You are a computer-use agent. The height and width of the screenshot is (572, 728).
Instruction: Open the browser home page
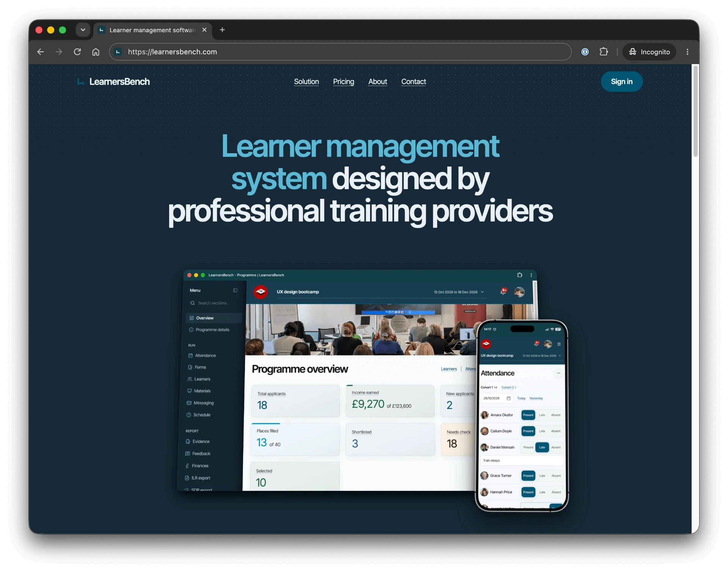pyautogui.click(x=96, y=52)
